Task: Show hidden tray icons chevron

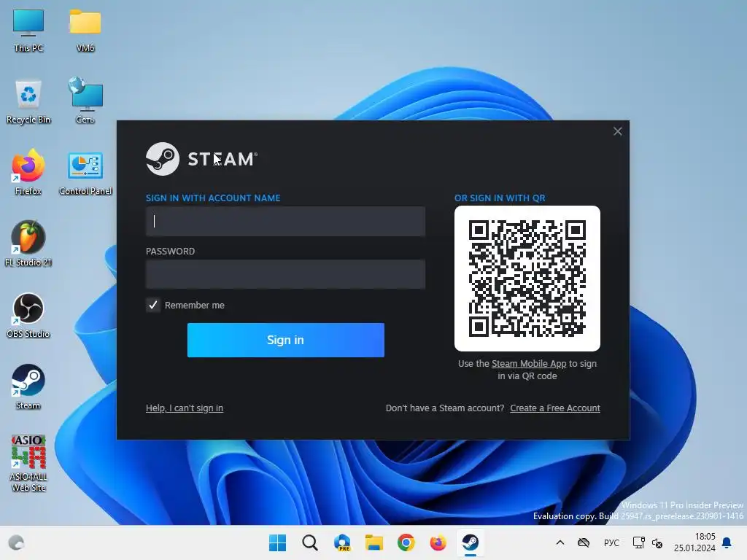Action: [x=560, y=542]
